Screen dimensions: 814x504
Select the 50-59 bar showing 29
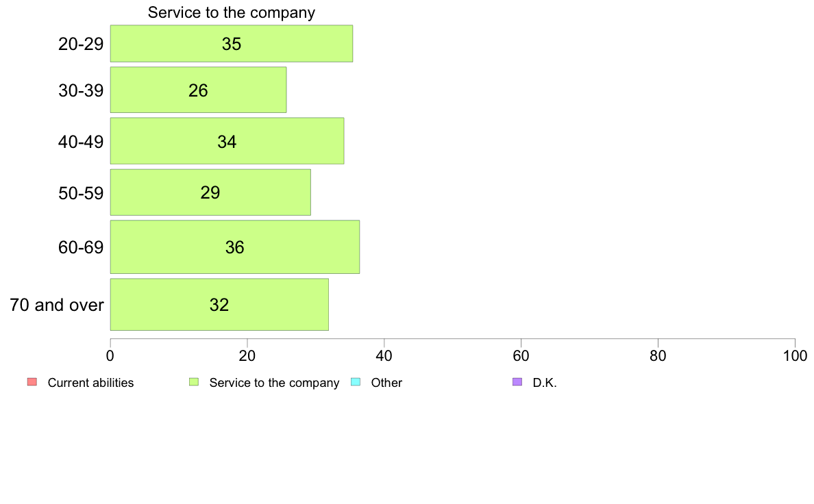tap(210, 192)
